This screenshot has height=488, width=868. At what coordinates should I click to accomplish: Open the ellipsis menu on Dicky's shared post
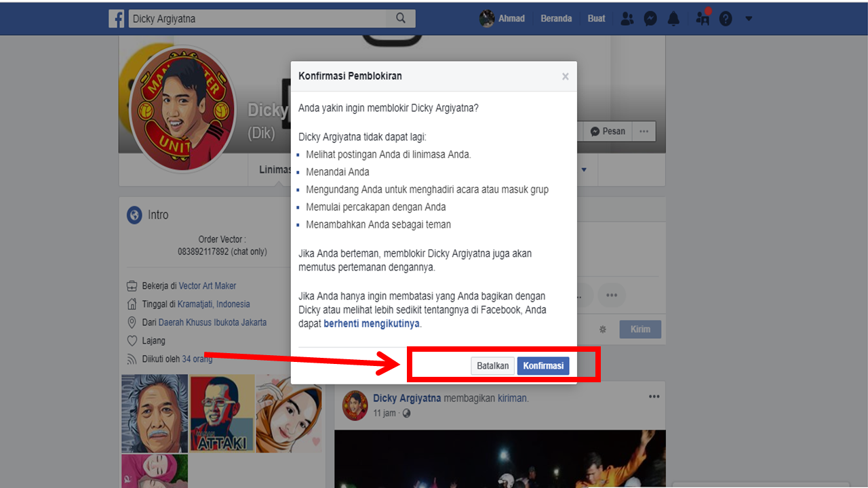[x=654, y=396]
